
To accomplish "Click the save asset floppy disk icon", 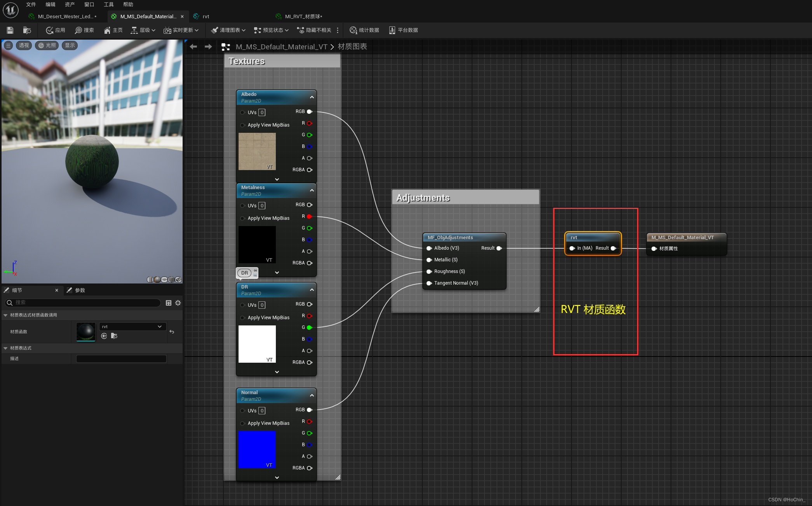I will pyautogui.click(x=10, y=30).
